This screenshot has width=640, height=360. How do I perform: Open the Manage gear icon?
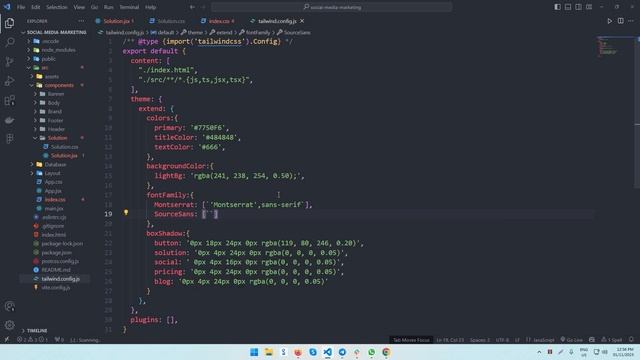(x=9, y=325)
